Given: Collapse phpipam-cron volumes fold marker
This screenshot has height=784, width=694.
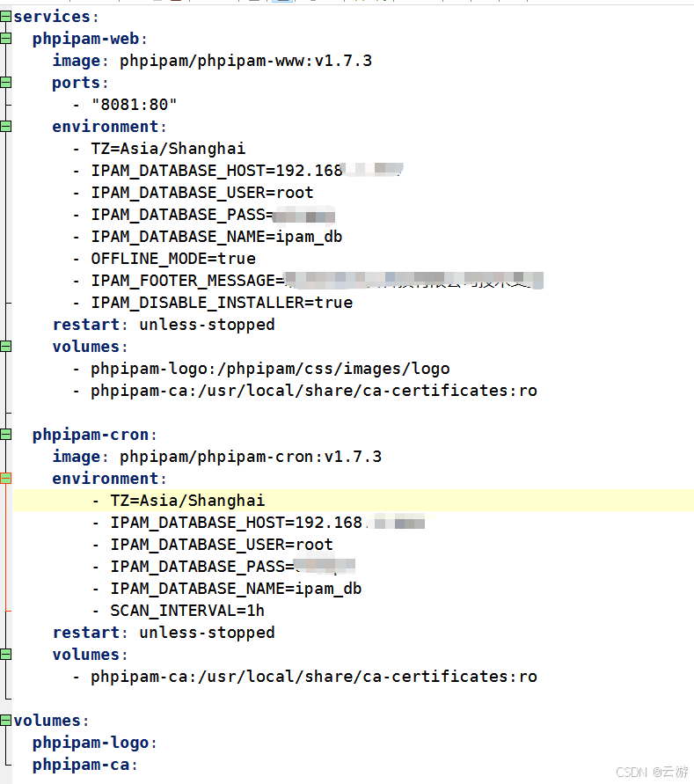Looking at the screenshot, I should pyautogui.click(x=5, y=655).
